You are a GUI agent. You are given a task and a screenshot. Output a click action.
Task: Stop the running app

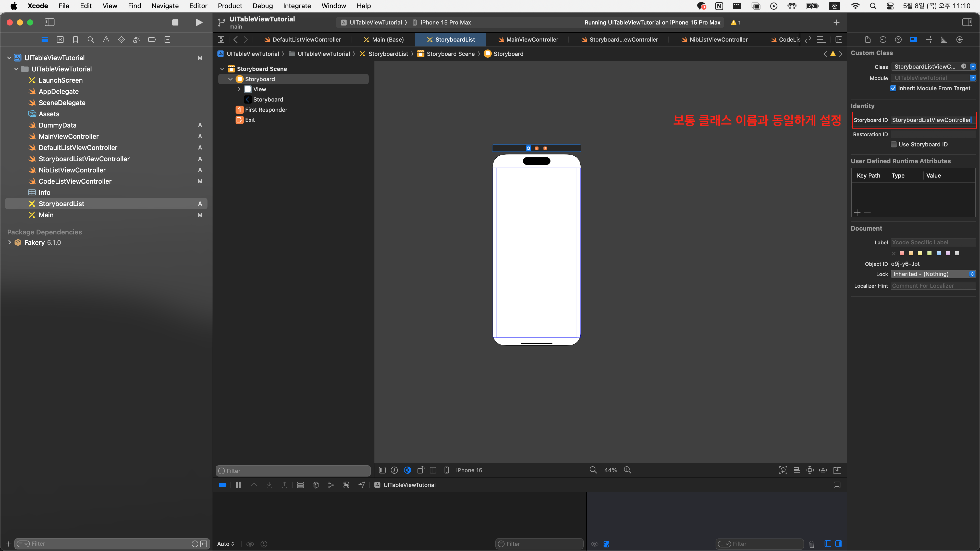(x=175, y=22)
